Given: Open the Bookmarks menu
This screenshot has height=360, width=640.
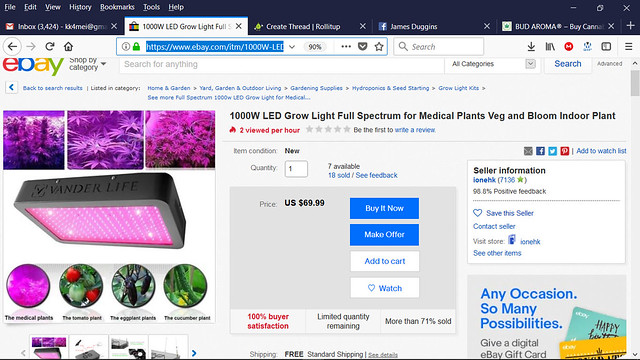Looking at the screenshot, I should click(x=117, y=7).
